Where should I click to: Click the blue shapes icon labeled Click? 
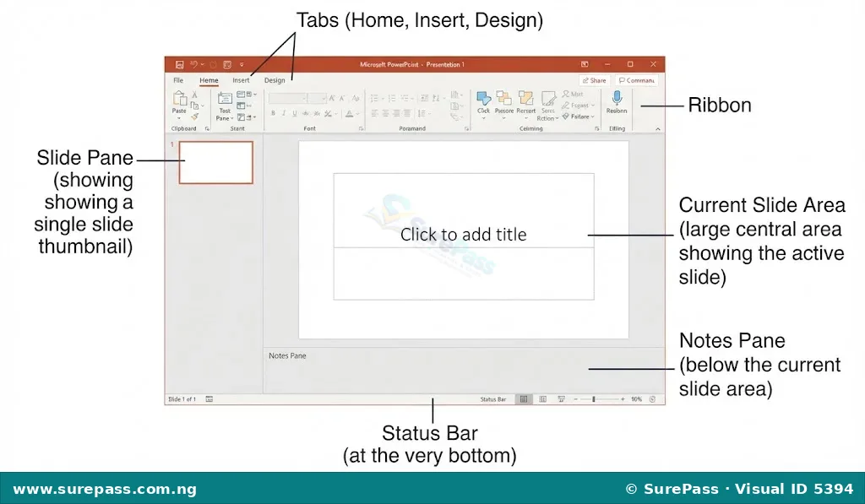point(484,98)
